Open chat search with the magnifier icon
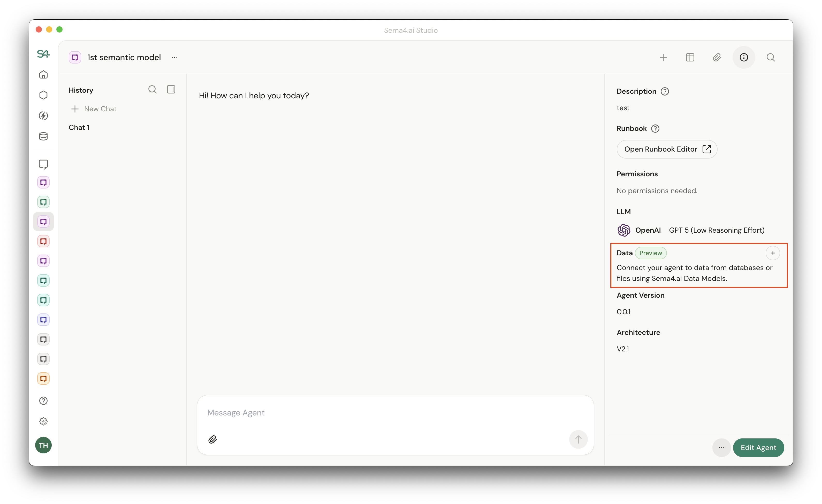The image size is (822, 504). click(x=153, y=89)
